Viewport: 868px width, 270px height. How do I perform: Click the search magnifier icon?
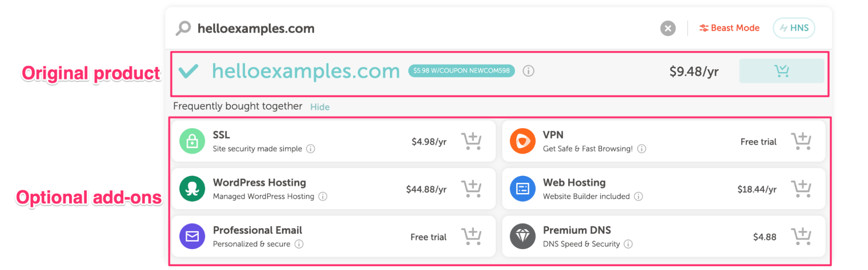pyautogui.click(x=184, y=28)
